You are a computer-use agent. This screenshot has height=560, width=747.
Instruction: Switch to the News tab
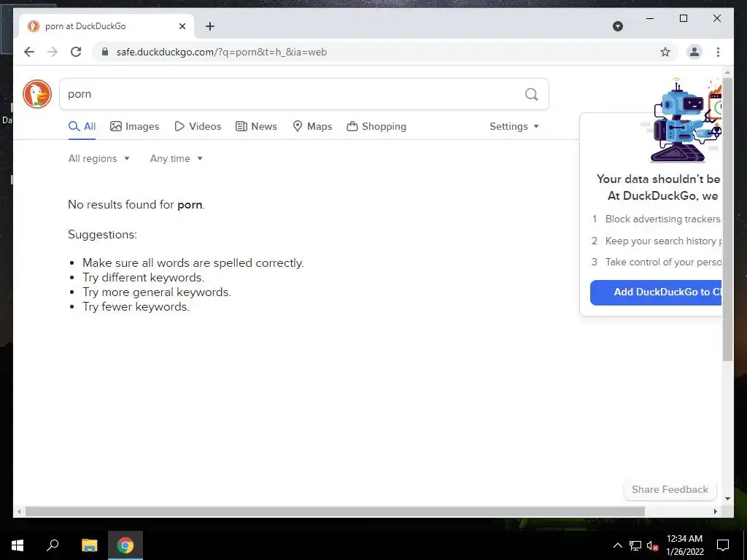[x=256, y=126]
